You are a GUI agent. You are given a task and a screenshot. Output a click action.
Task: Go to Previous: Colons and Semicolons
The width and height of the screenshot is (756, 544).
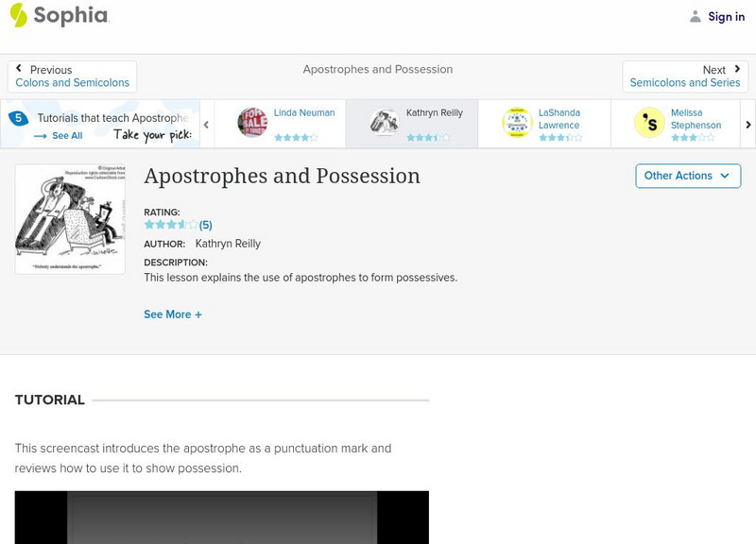pos(72,76)
